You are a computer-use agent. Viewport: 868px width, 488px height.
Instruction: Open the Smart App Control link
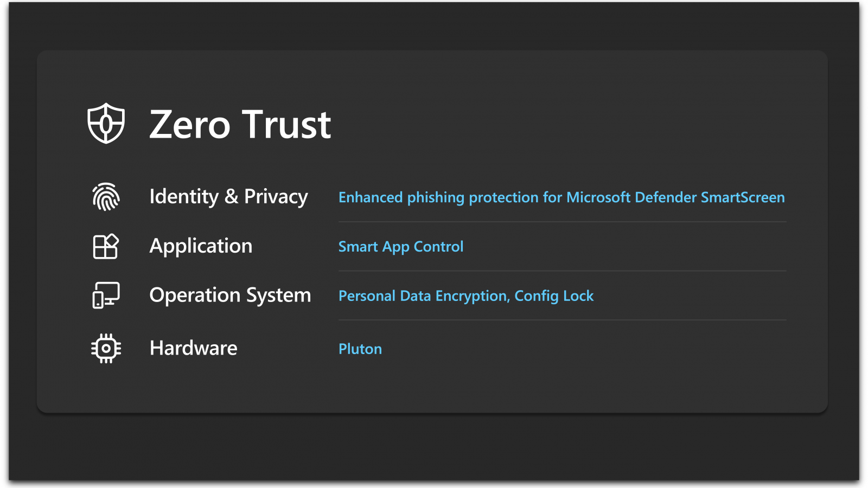[401, 247]
